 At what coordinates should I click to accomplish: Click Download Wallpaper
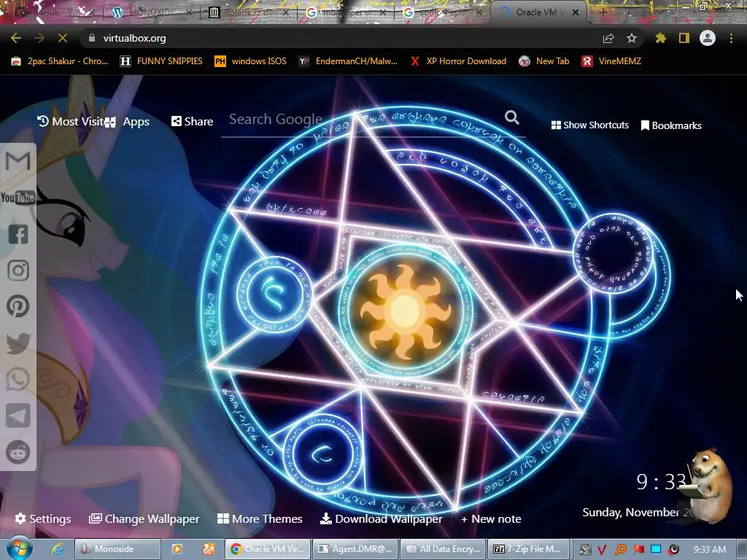click(381, 518)
